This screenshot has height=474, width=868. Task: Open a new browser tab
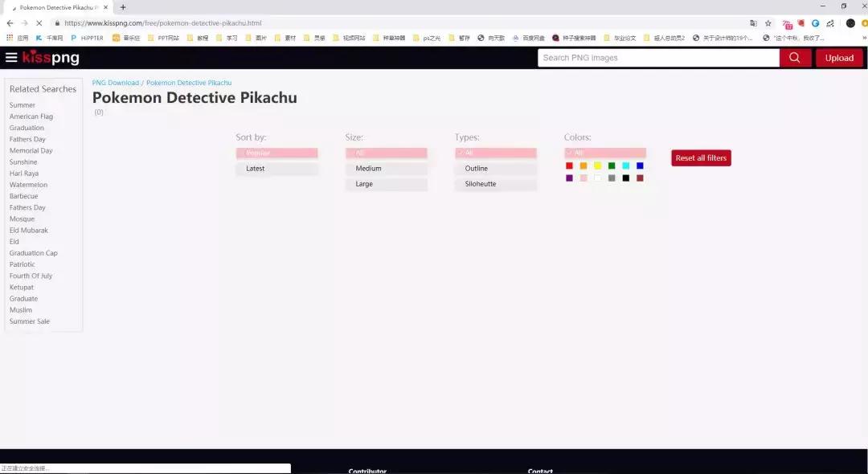(x=123, y=7)
